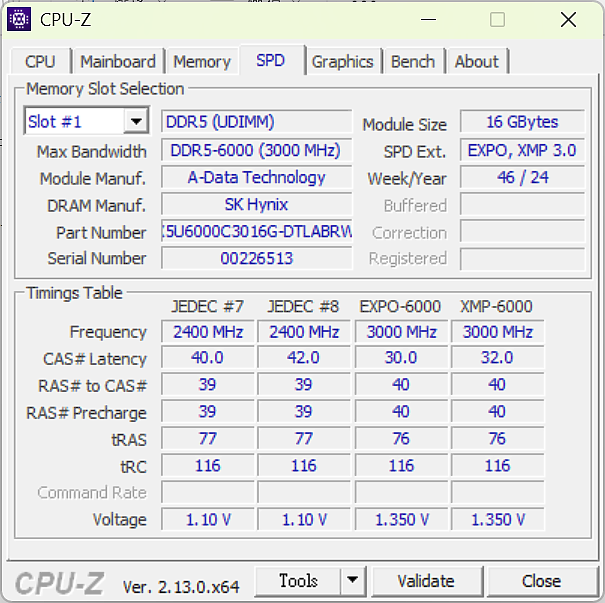Open the CPU tab
Image resolution: width=605 pixels, height=603 pixels.
click(41, 62)
